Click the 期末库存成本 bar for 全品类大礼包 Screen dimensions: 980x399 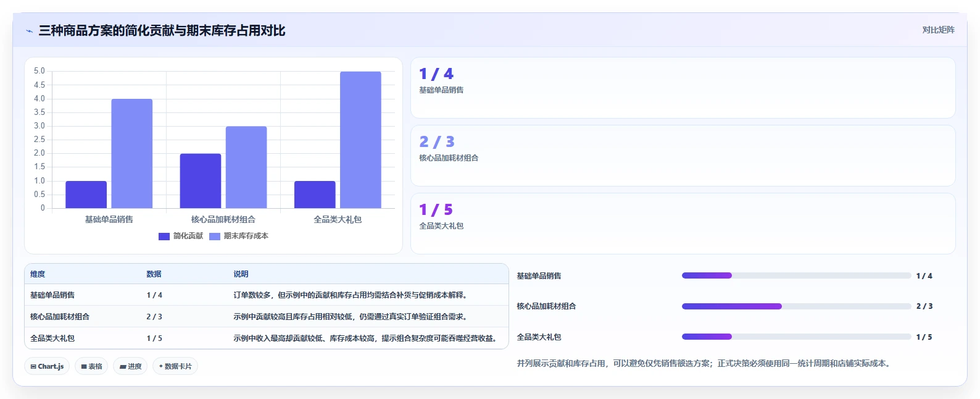[x=360, y=140]
